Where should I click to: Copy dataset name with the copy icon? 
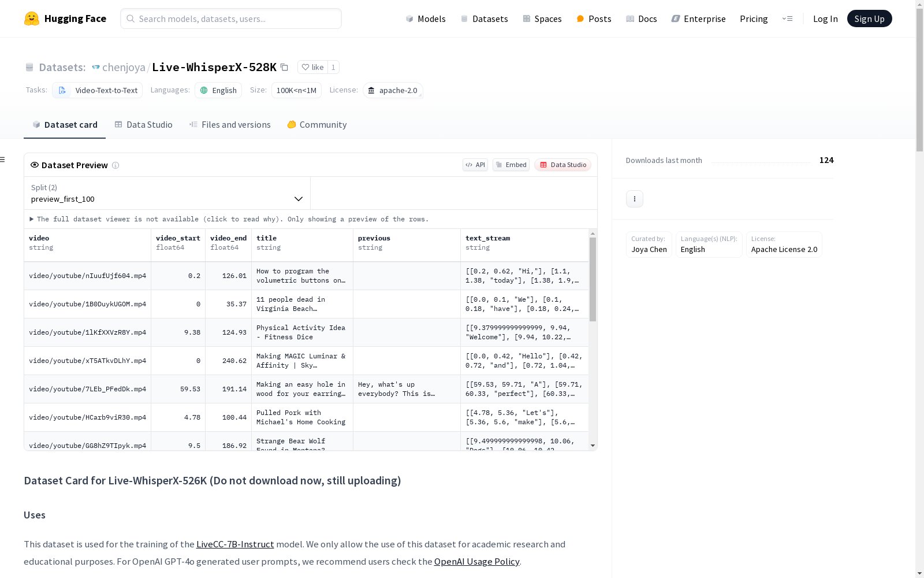tap(284, 67)
